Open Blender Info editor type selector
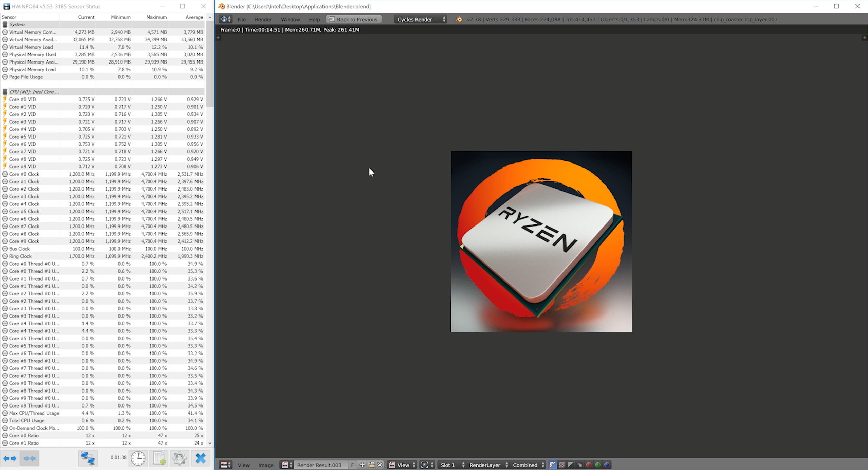Image resolution: width=868 pixels, height=470 pixels. (x=225, y=19)
